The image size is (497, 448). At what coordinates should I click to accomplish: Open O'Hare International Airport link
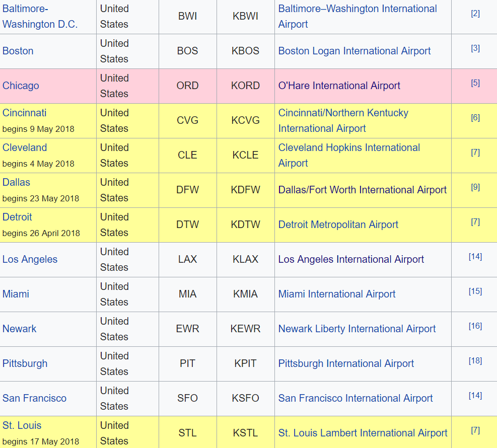(x=339, y=86)
